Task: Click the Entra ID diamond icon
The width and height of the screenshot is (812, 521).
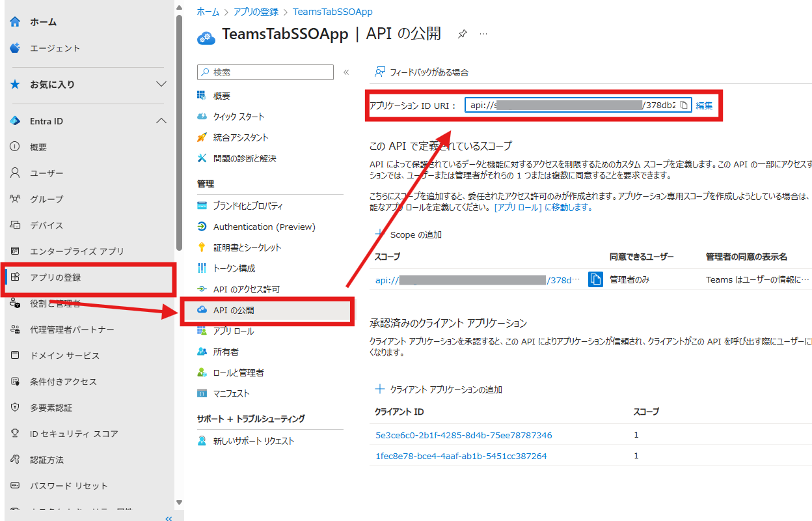Action: (15, 121)
